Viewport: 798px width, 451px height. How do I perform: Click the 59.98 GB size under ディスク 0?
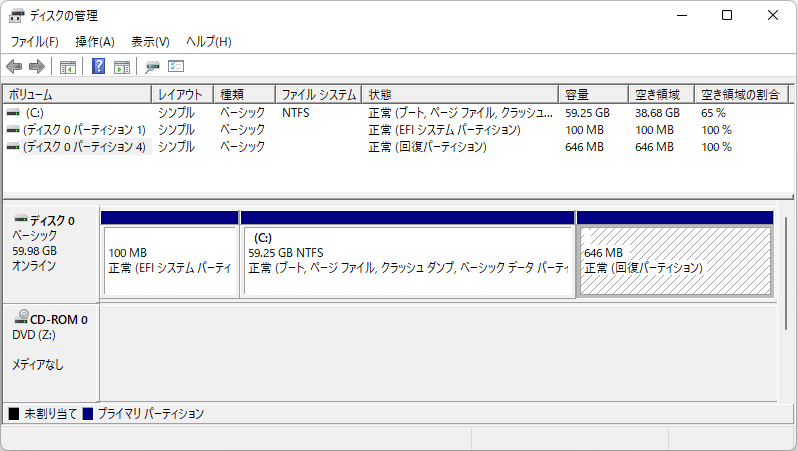click(35, 251)
